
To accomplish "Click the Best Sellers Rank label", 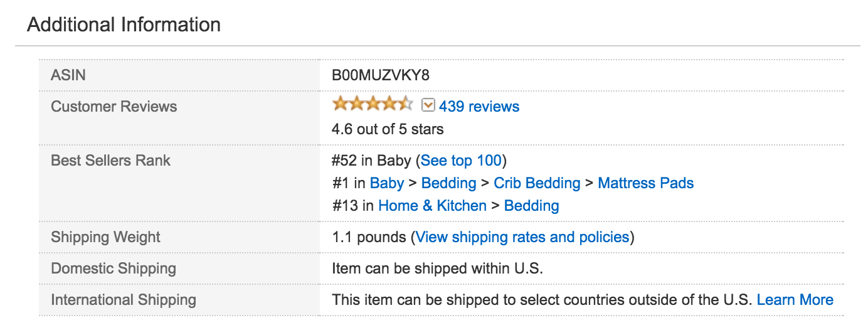I will (x=110, y=161).
